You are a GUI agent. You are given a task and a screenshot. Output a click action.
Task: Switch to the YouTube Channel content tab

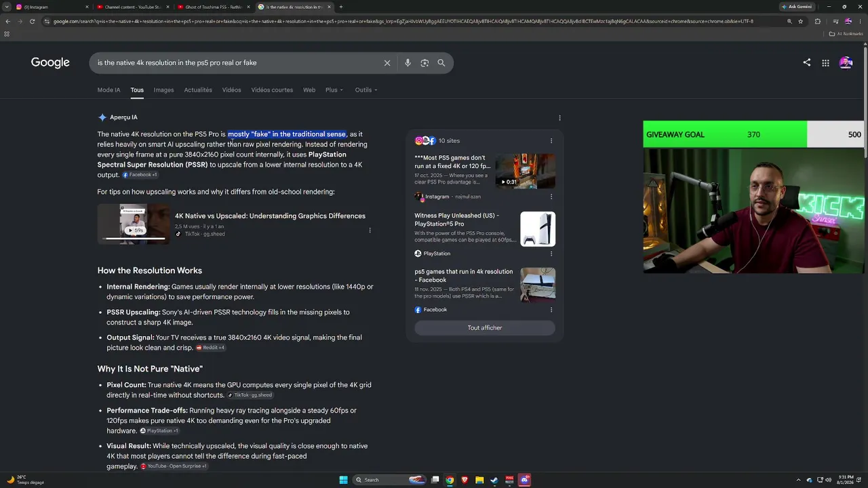tap(132, 7)
